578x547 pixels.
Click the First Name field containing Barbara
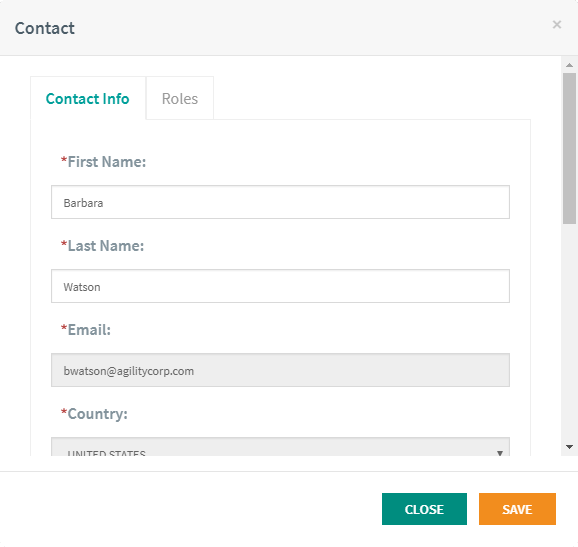280,202
